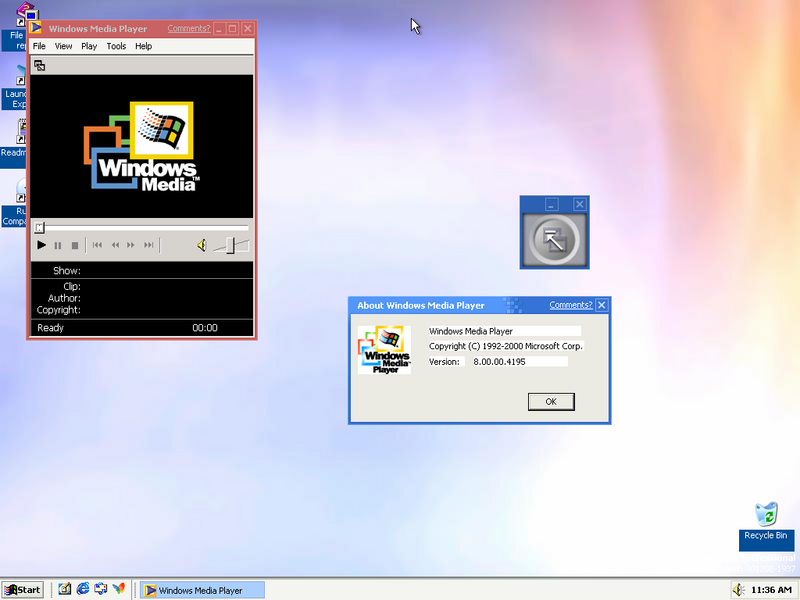Click the Play button
Viewport: 800px width, 600px height.
41,245
